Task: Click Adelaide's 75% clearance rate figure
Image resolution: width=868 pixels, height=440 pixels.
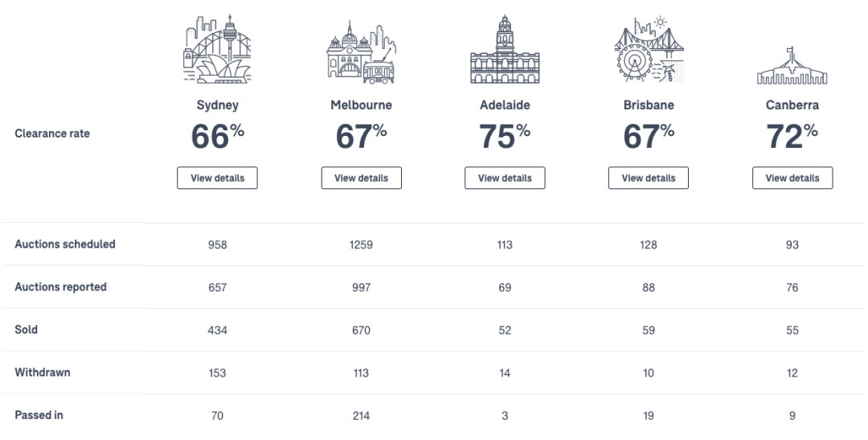Action: click(x=505, y=136)
